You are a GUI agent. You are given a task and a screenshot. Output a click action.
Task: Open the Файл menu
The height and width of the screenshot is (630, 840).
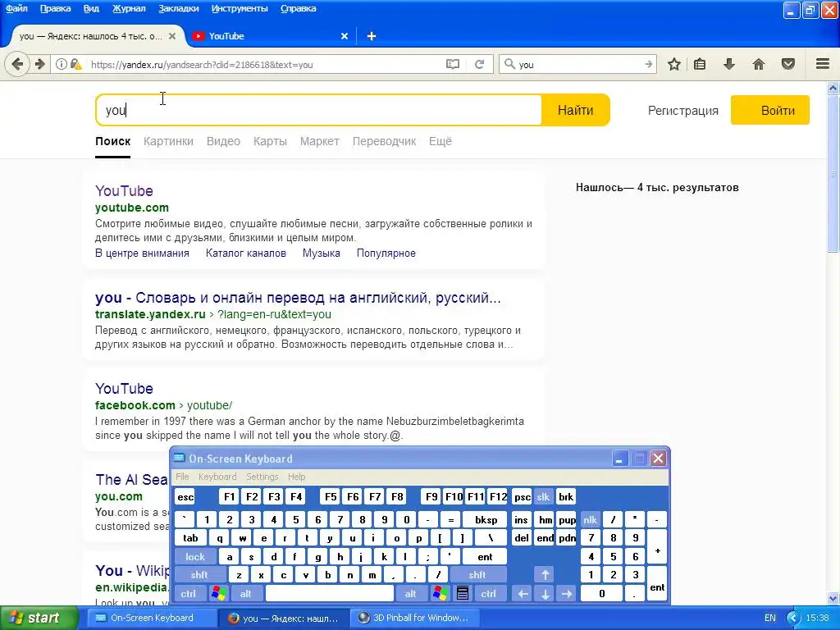point(16,8)
